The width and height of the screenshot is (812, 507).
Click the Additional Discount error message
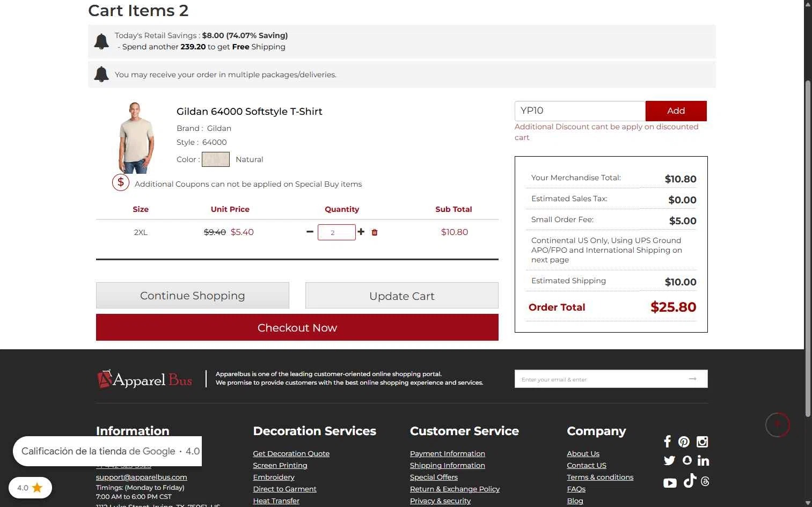pyautogui.click(x=606, y=132)
